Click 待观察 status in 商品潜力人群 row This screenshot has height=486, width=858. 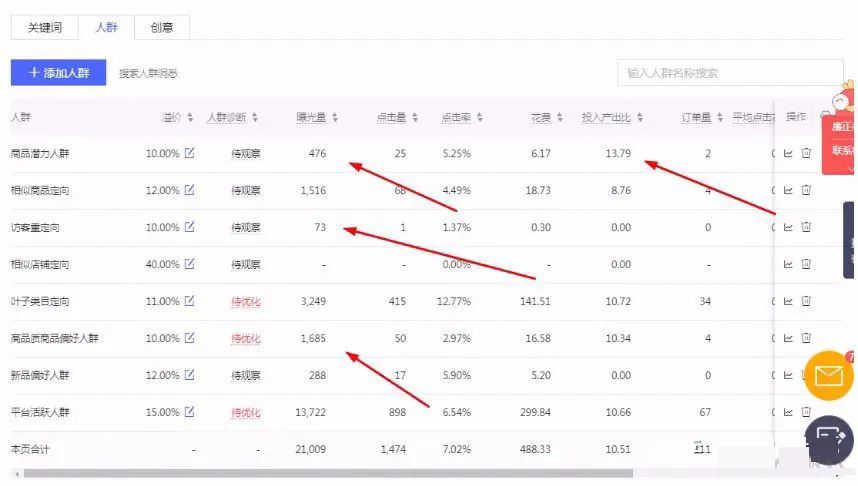[x=246, y=154]
